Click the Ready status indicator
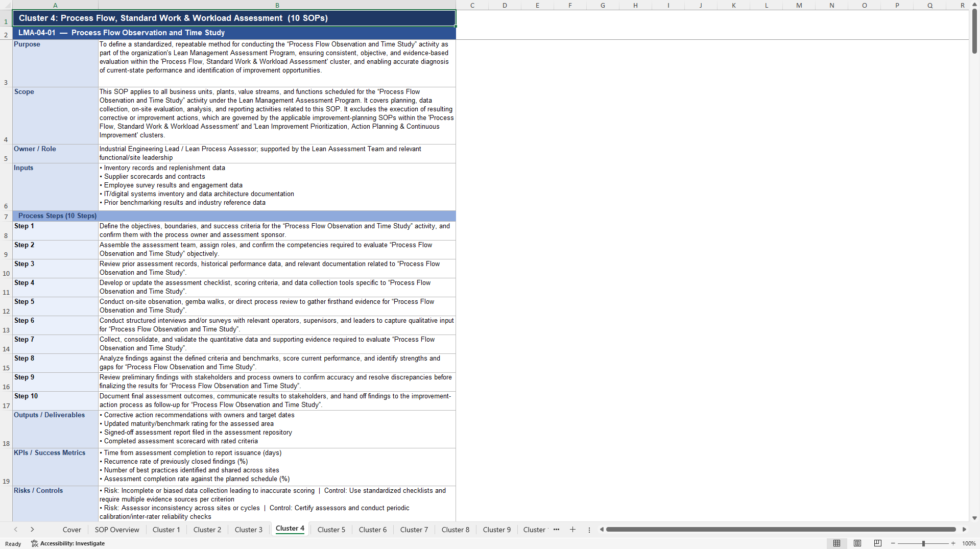 click(x=13, y=544)
